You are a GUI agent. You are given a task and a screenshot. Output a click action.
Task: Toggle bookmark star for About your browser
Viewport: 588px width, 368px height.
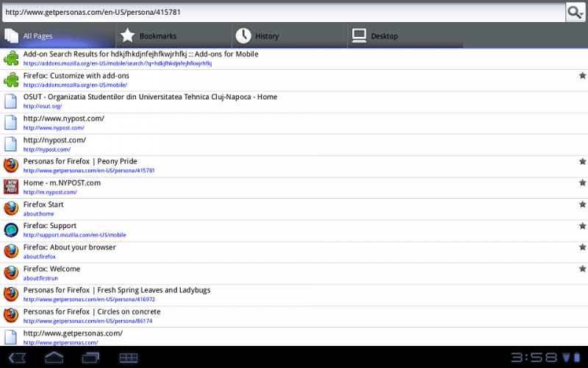(582, 247)
